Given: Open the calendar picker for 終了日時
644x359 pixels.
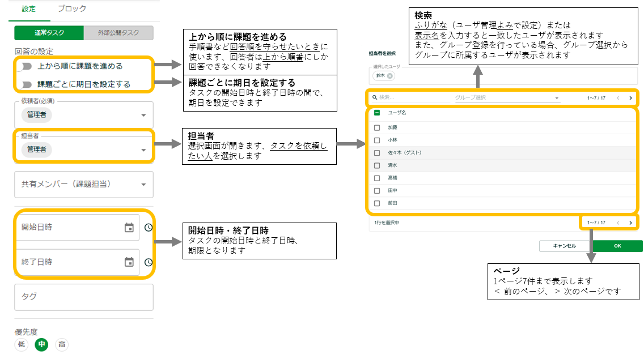Looking at the screenshot, I should (x=129, y=262).
